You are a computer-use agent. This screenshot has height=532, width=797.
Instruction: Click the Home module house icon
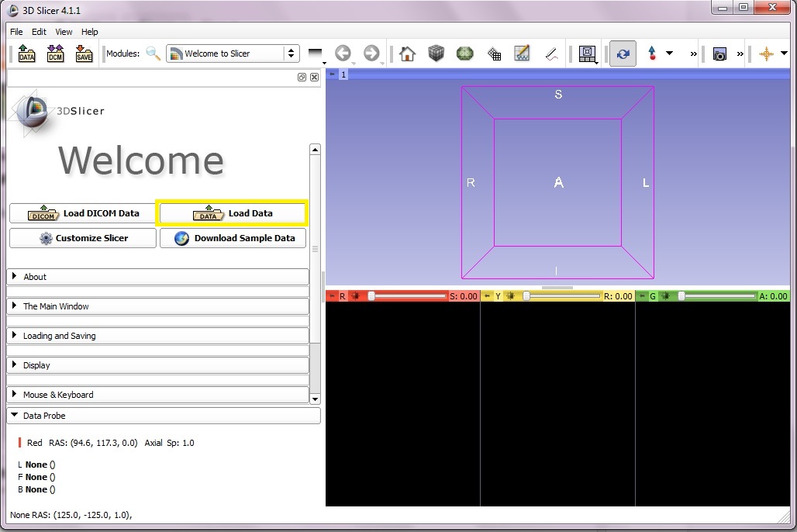coord(407,53)
